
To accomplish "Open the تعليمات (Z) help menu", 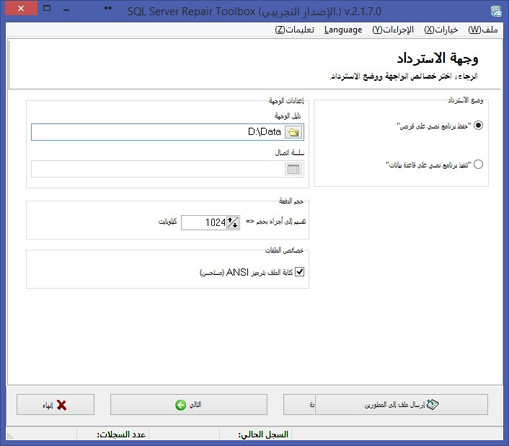I will click(295, 30).
